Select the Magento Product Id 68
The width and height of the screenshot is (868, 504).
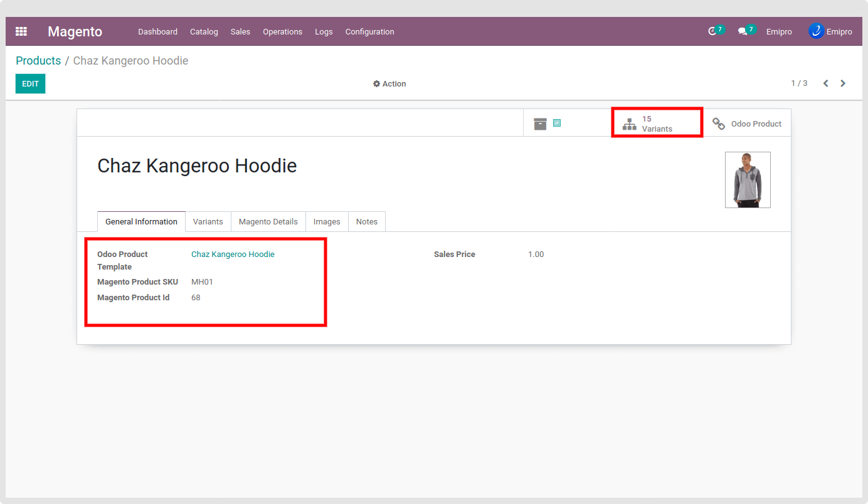click(196, 298)
